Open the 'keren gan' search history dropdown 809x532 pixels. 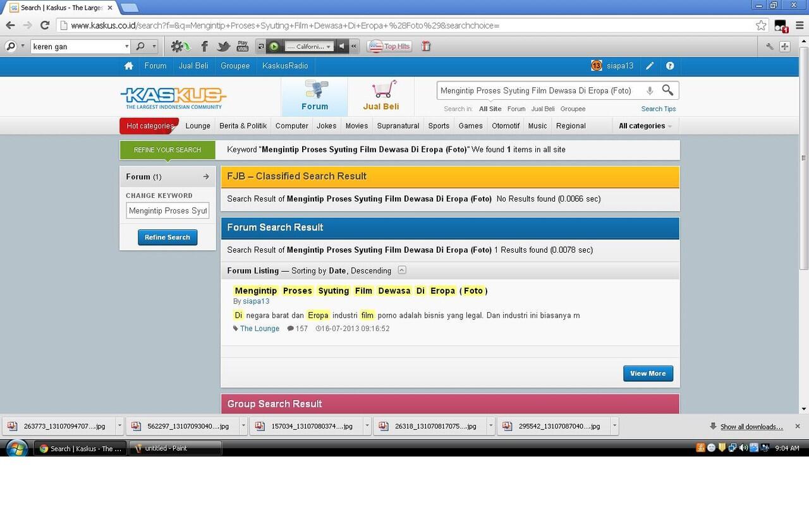[126, 46]
